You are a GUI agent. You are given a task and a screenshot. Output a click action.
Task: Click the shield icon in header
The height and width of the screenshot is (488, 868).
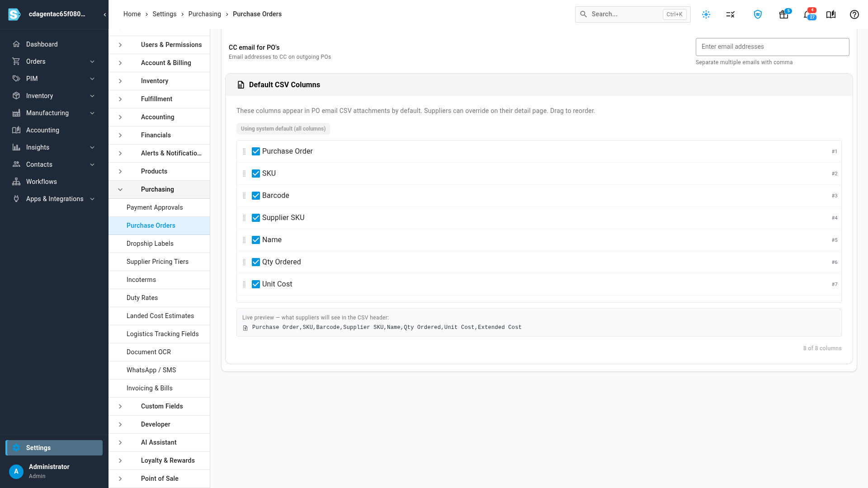coord(758,14)
